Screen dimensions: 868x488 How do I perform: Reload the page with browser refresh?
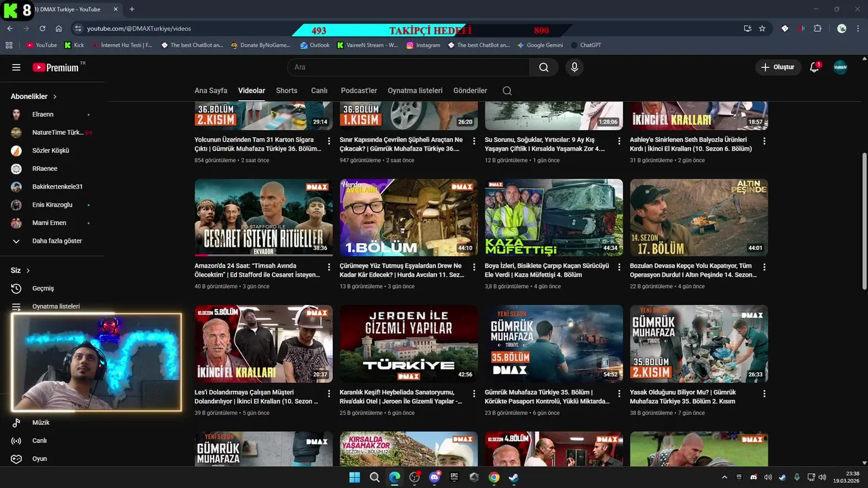tap(42, 28)
